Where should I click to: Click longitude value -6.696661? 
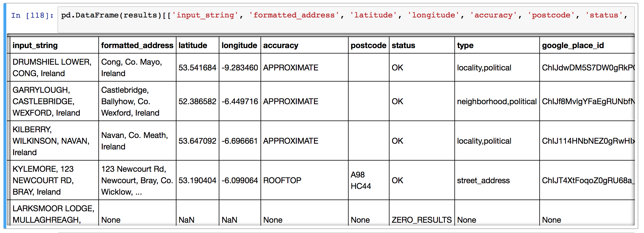pyautogui.click(x=240, y=141)
